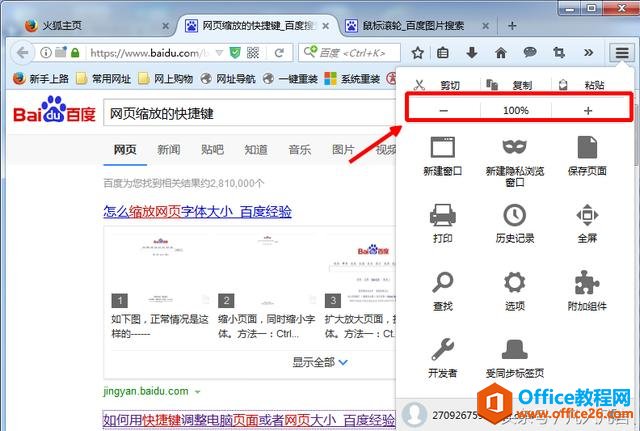Toggle the hamburger menu button
Screen dimensions: 640x431
coord(622,52)
